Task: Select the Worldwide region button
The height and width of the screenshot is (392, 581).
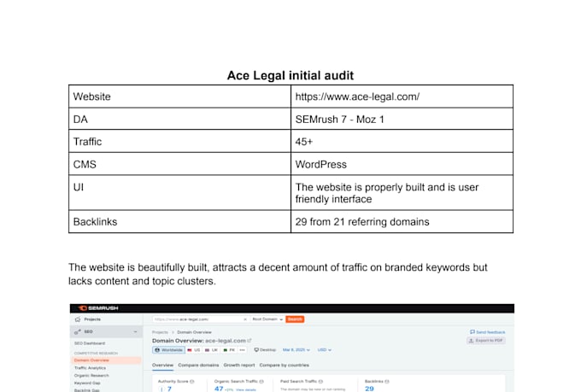Action: (168, 350)
